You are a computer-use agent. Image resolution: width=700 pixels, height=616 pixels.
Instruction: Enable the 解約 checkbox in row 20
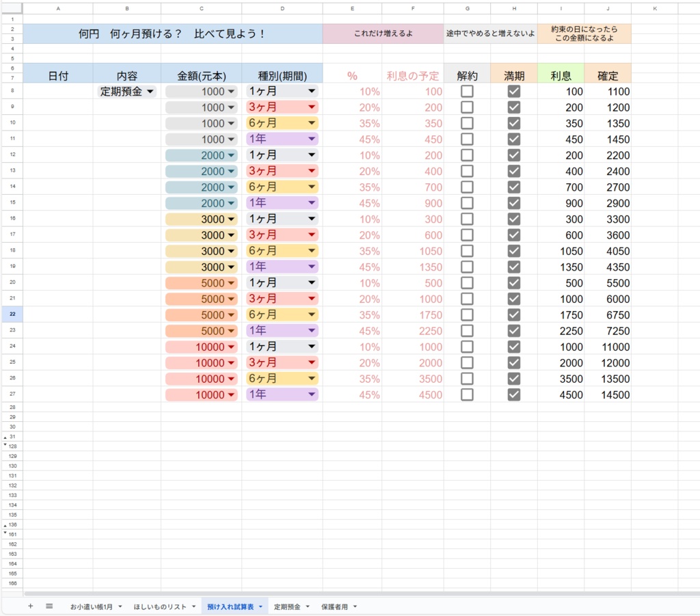[468, 282]
